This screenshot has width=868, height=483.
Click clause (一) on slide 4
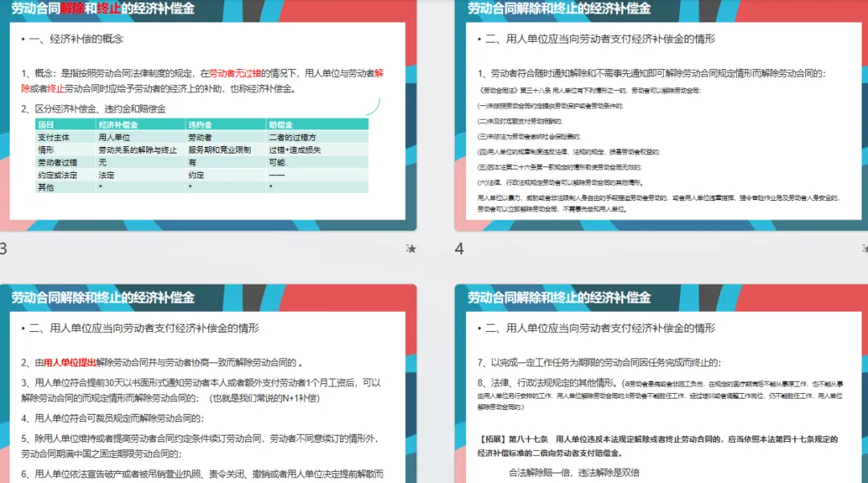(550, 105)
